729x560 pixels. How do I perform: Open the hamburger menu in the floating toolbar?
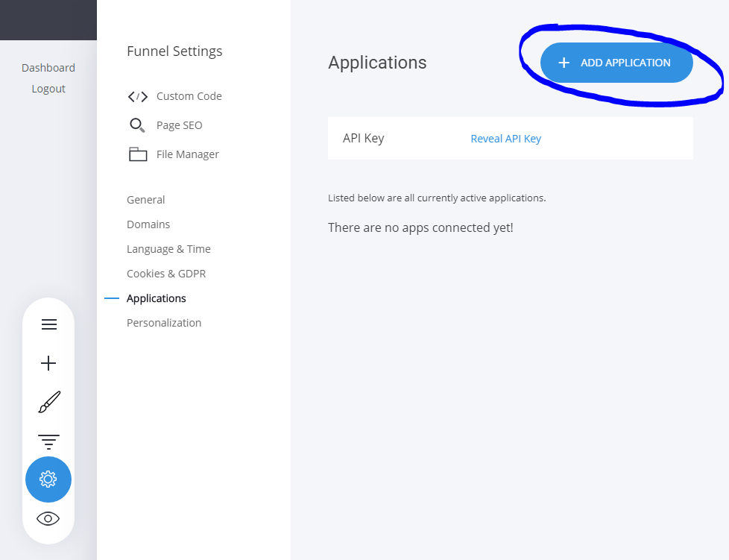(x=48, y=324)
